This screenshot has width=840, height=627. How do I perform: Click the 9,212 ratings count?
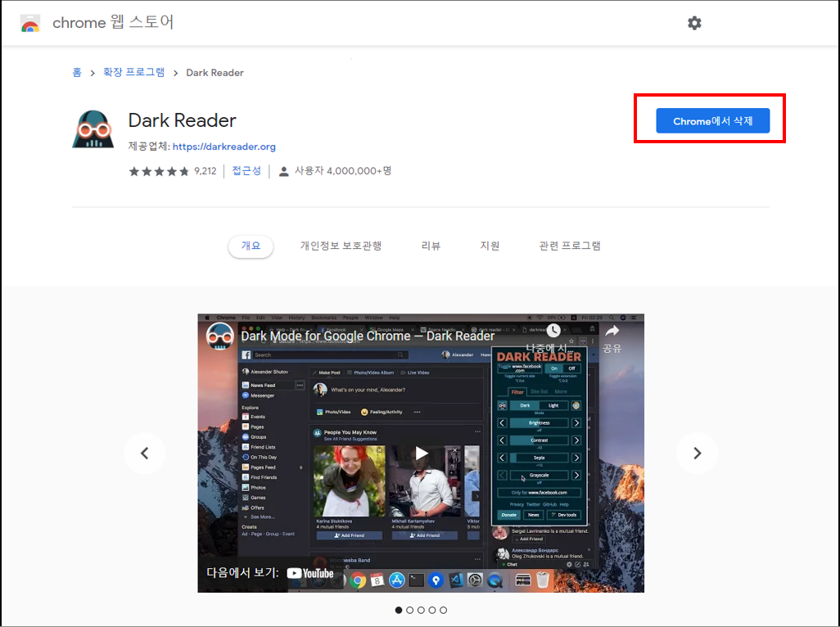coord(205,171)
